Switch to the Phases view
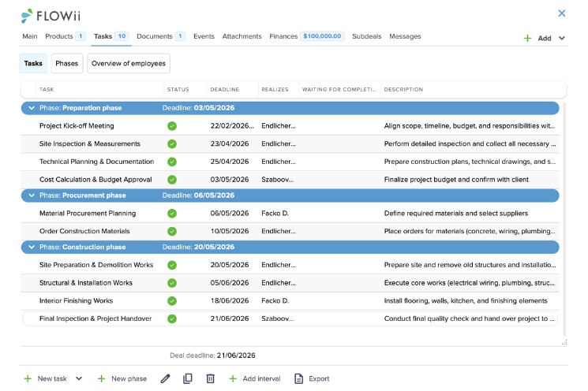588x391 pixels. [x=67, y=63]
